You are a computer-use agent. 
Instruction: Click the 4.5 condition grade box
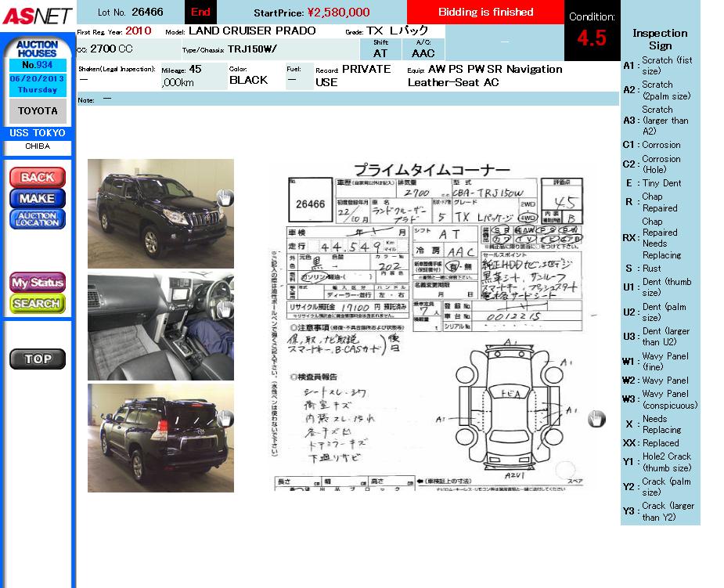pyautogui.click(x=592, y=38)
